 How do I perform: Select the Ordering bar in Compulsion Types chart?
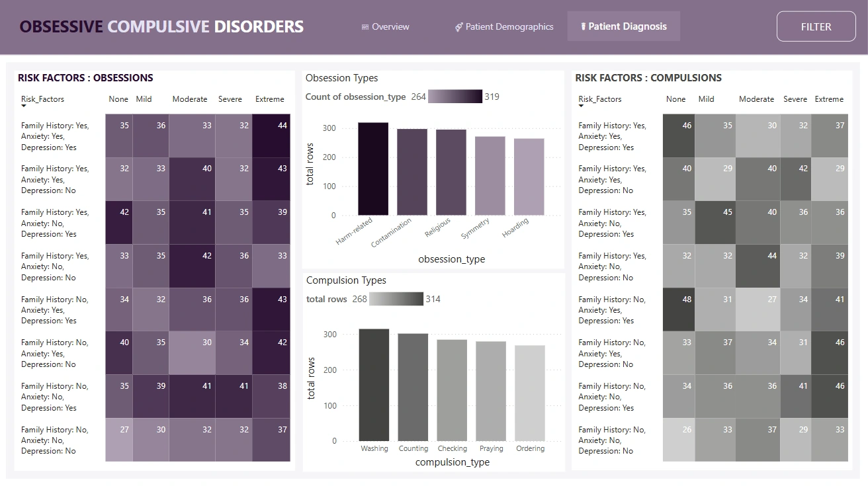[x=530, y=393]
